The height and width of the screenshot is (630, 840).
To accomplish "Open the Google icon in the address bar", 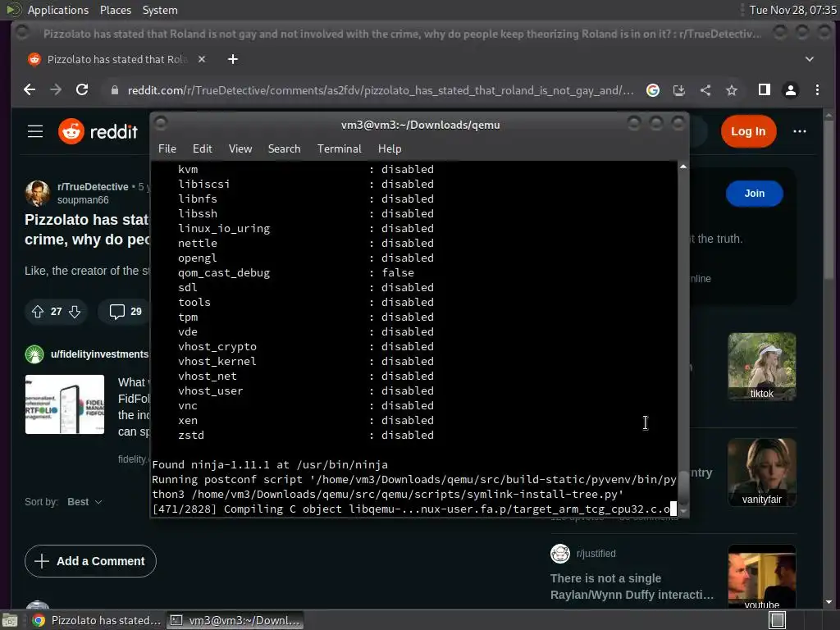I will 652,90.
